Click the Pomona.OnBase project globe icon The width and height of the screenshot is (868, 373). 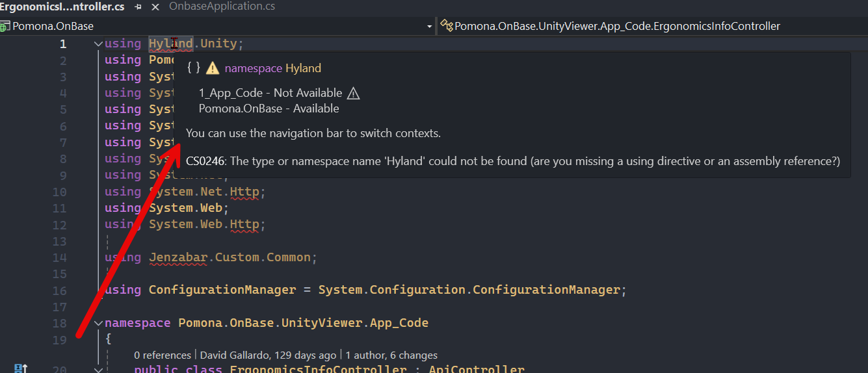pyautogui.click(x=6, y=26)
